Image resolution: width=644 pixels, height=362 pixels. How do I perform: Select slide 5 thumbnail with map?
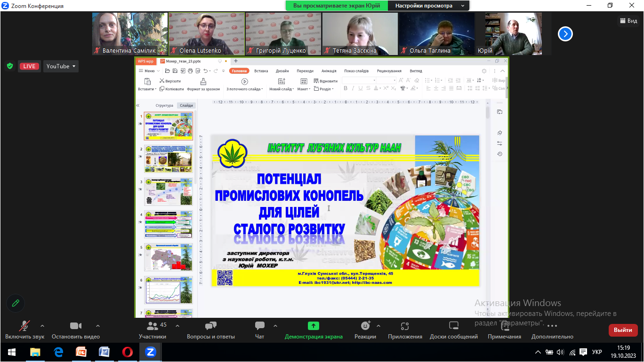pyautogui.click(x=168, y=257)
